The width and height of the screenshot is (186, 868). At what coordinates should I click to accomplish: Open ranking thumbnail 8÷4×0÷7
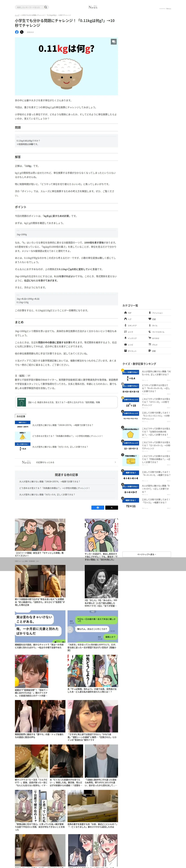[x=131, y=490]
